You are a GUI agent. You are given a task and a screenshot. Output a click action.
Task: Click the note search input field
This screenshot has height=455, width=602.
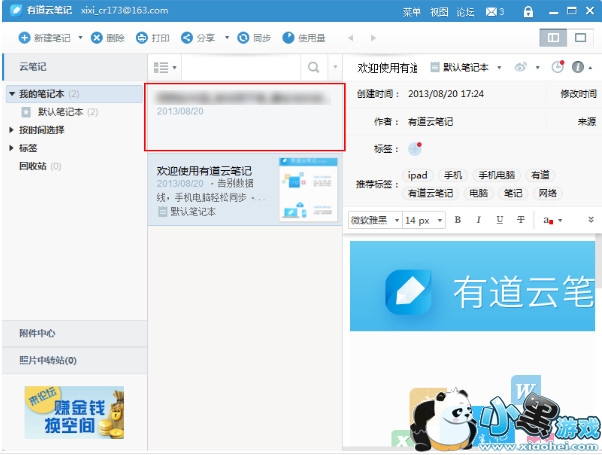coord(241,68)
